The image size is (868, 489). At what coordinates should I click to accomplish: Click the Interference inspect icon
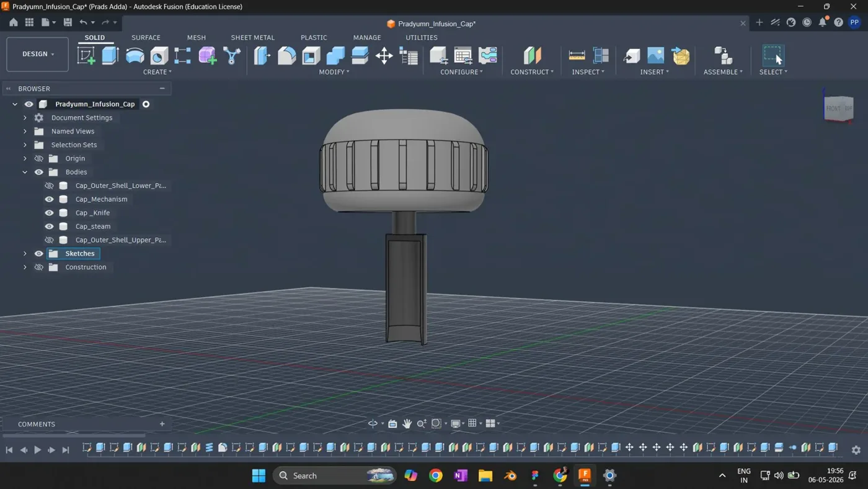[601, 55]
